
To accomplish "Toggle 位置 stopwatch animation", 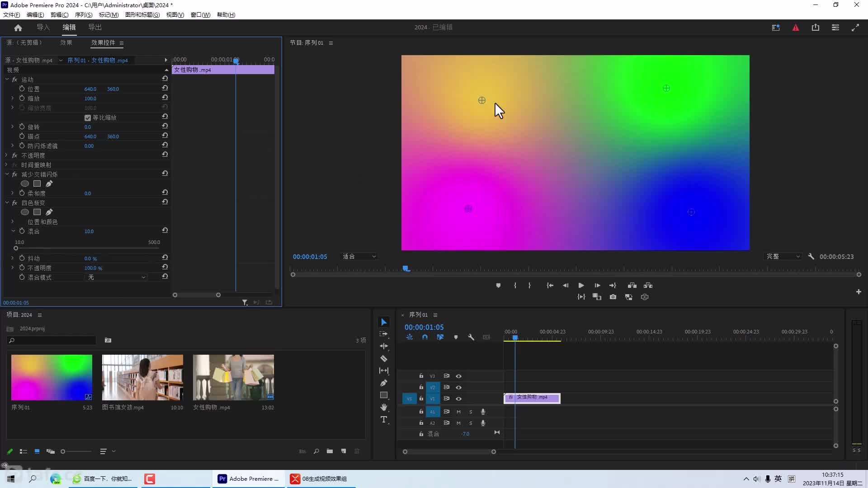I will (x=22, y=89).
